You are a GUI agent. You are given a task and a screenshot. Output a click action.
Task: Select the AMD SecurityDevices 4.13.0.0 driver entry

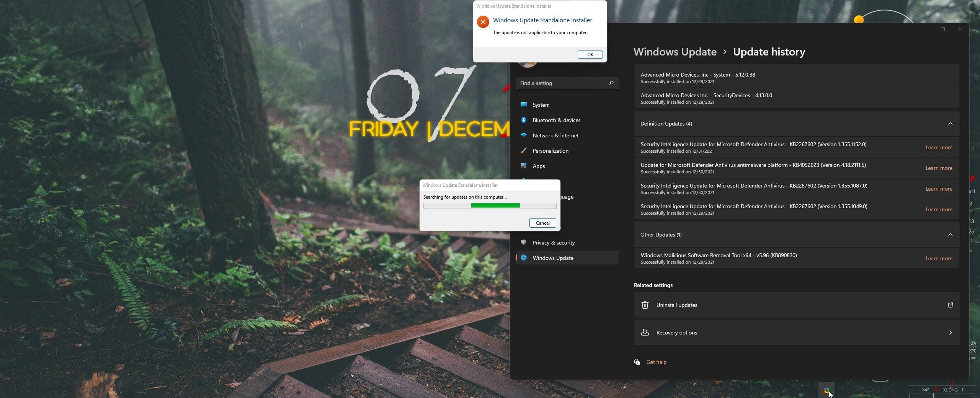(797, 98)
